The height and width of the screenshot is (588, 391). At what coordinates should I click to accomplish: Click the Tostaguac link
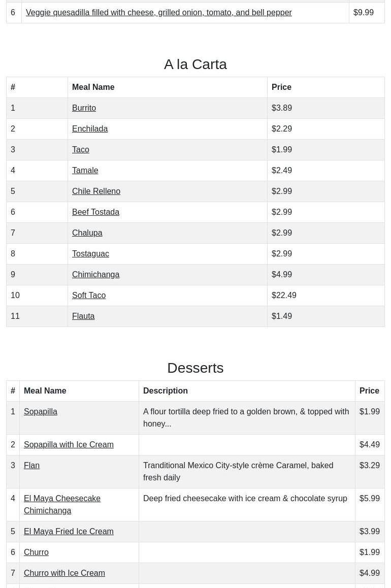tap(90, 254)
